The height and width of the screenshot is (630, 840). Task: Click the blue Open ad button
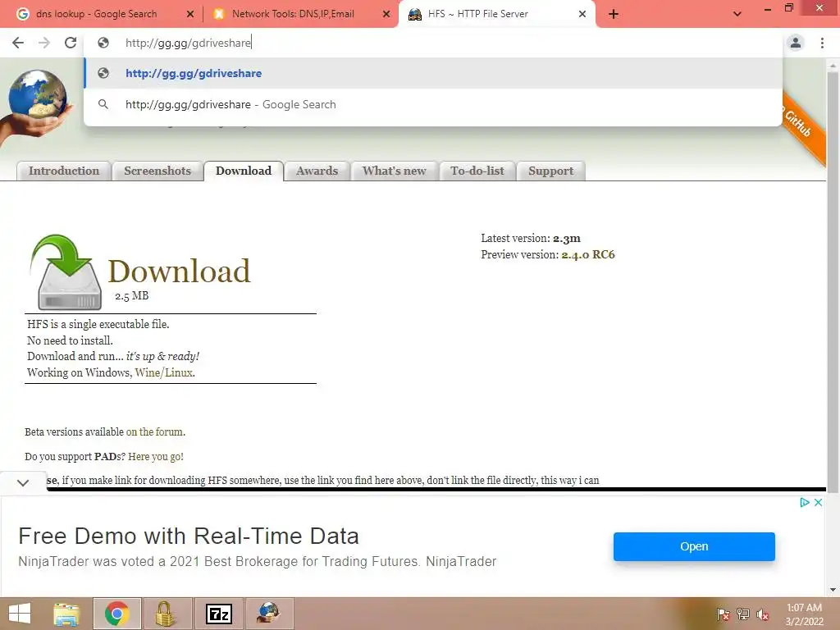pos(694,546)
